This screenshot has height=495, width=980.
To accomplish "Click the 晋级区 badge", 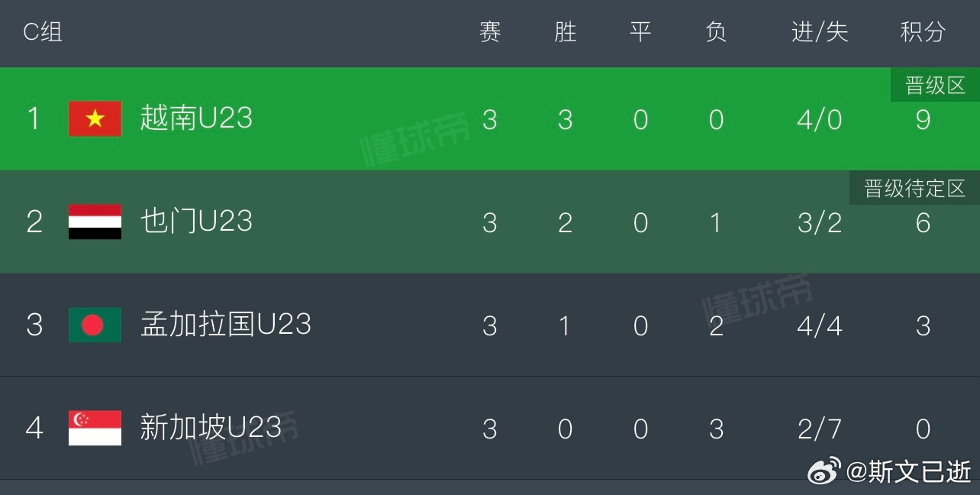I will pyautogui.click(x=936, y=85).
